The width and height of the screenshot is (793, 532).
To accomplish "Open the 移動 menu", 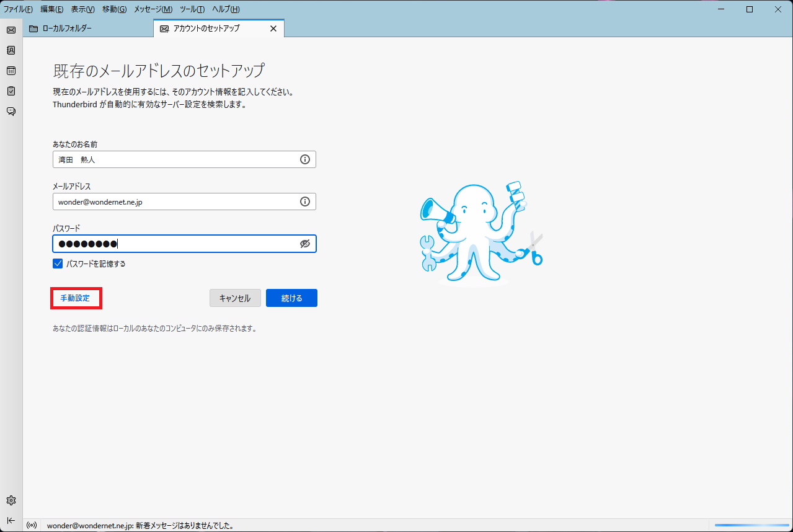I will (114, 9).
